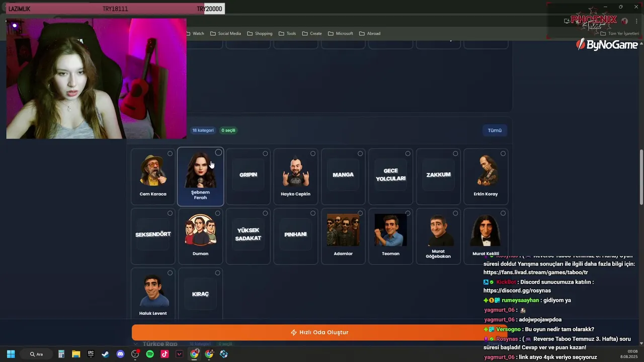Open Discord from taskbar
This screenshot has width=644, height=362.
click(120, 354)
